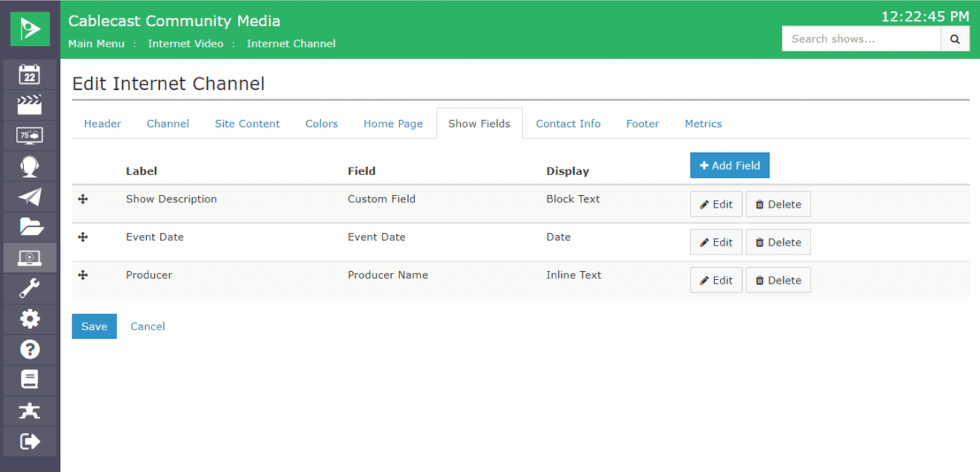Go to Internet Channel breadcrumb
This screenshot has width=980, height=472.
coord(291,44)
